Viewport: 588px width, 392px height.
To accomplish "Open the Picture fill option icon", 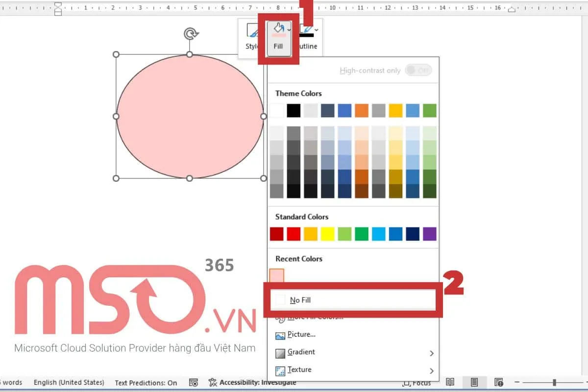I will 280,335.
